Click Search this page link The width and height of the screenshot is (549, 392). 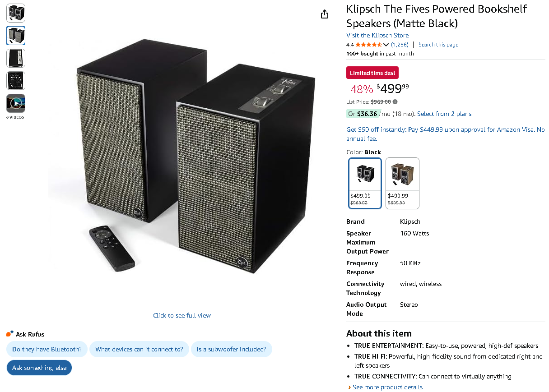pyautogui.click(x=438, y=45)
